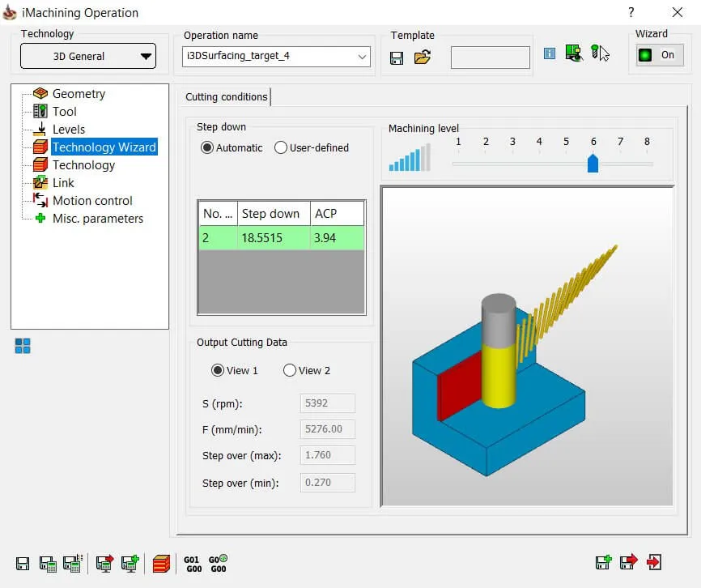
Task: Click the blue info icon
Action: [550, 53]
